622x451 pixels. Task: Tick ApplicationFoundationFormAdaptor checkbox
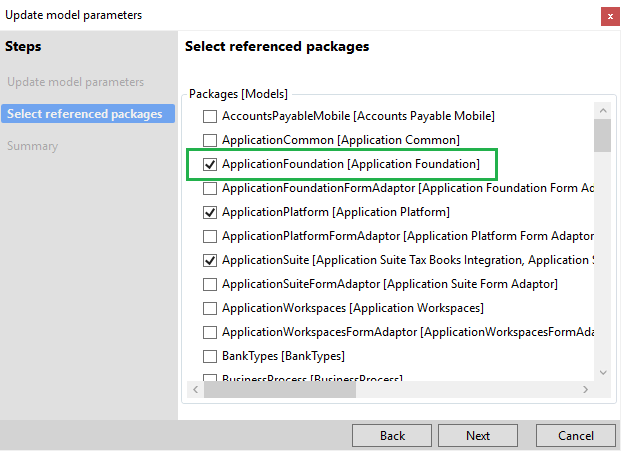(x=210, y=188)
